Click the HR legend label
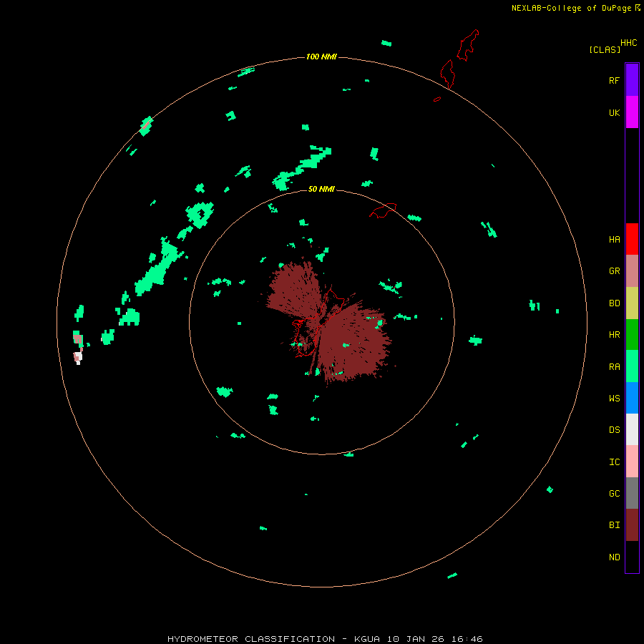The image size is (644, 644). pos(614,335)
